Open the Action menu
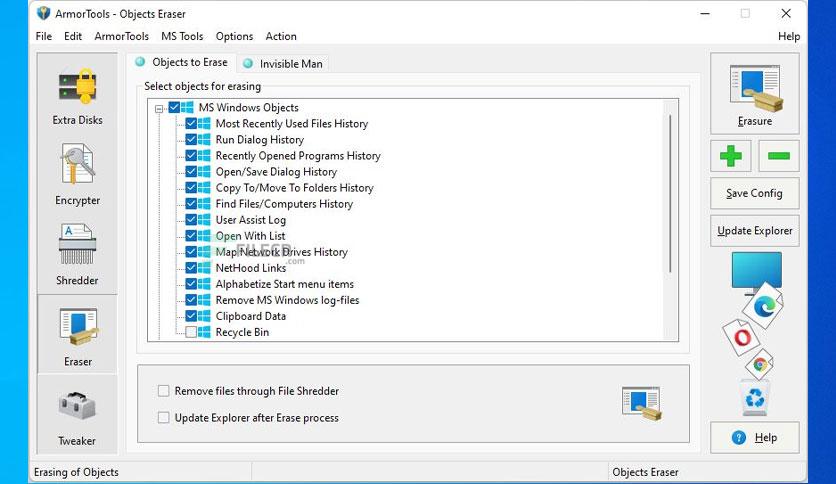 point(281,36)
